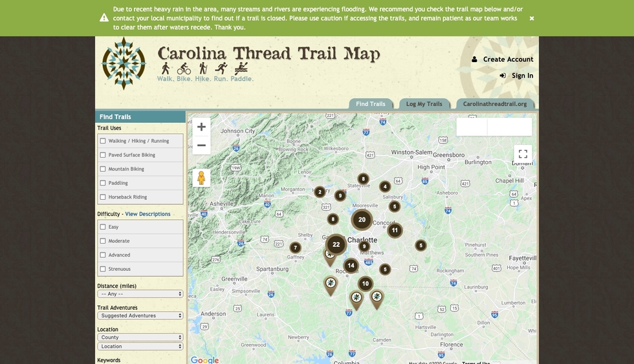Switch to the Find Trails tab
This screenshot has height=364, width=634.
click(371, 104)
